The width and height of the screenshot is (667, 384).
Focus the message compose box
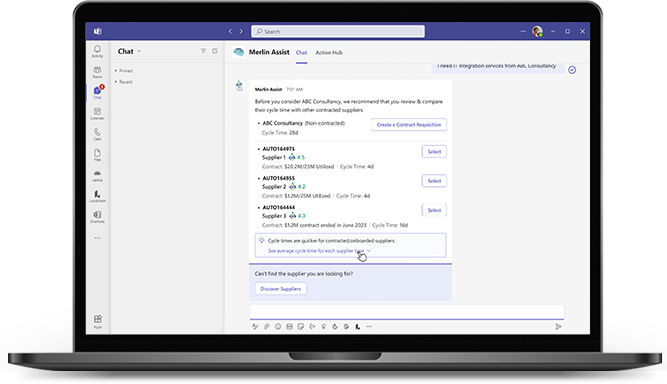point(407,312)
